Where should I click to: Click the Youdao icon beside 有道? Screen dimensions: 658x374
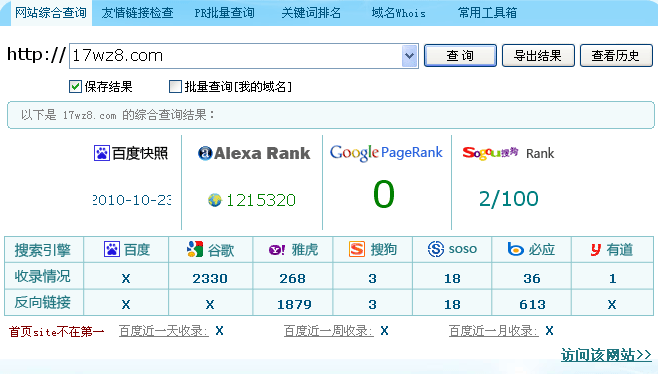tap(596, 249)
